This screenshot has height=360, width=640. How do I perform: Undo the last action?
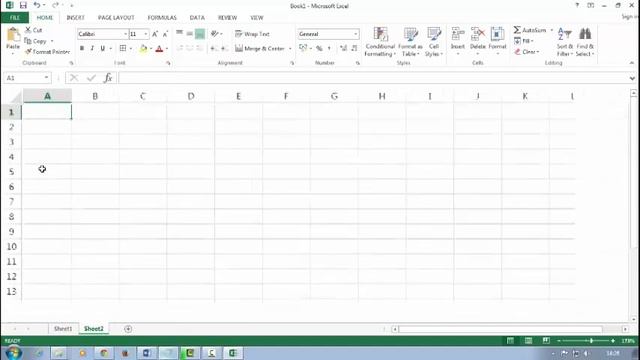37,5
